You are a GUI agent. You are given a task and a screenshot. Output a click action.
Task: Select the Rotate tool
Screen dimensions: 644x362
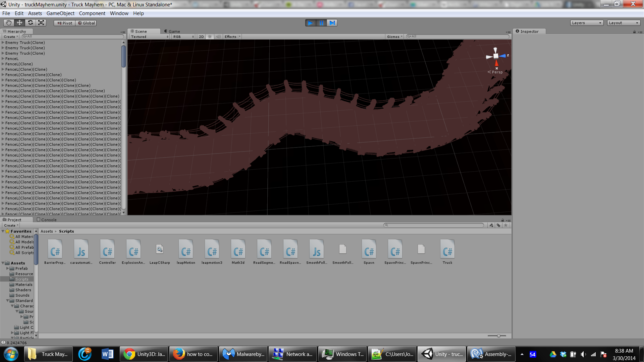click(31, 23)
